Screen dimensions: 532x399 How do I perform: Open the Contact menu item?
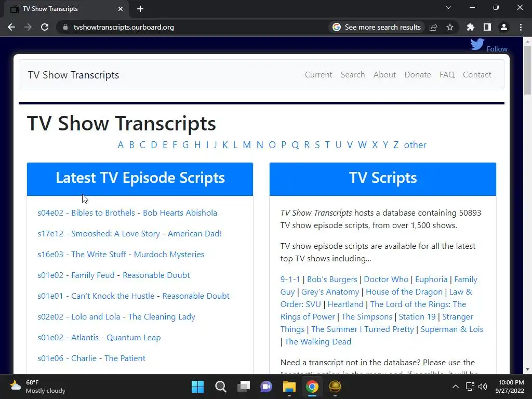[477, 75]
